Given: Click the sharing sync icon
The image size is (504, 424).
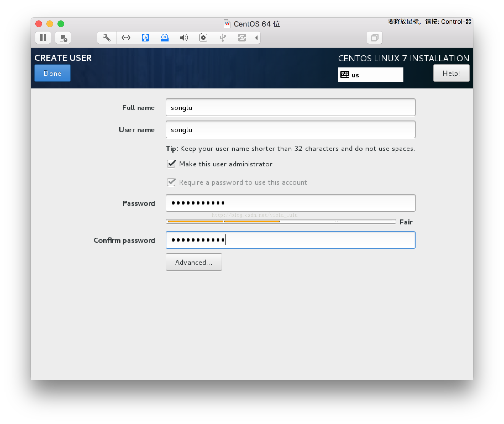Looking at the screenshot, I should coord(242,38).
